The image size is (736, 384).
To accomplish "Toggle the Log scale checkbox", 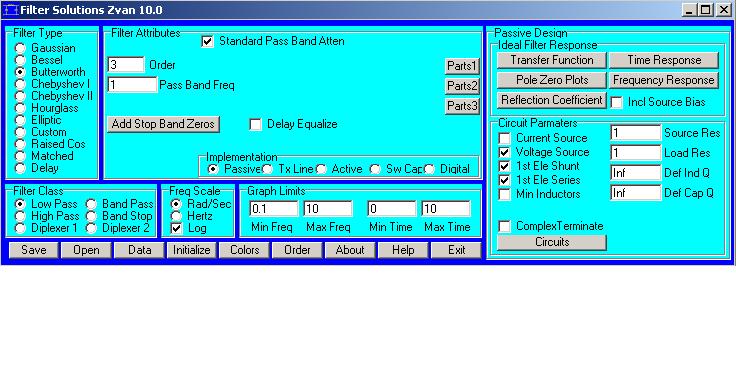I will (x=176, y=228).
